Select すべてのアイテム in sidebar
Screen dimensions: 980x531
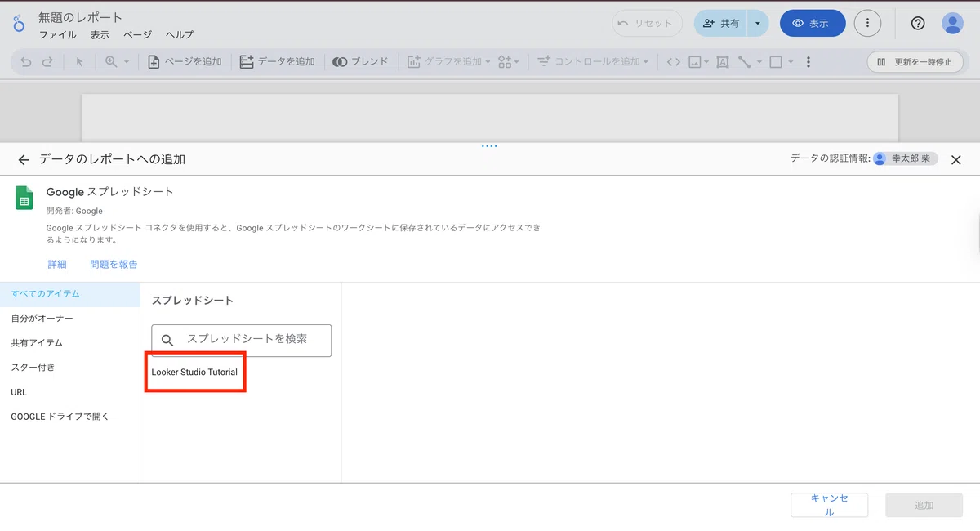tap(70, 294)
